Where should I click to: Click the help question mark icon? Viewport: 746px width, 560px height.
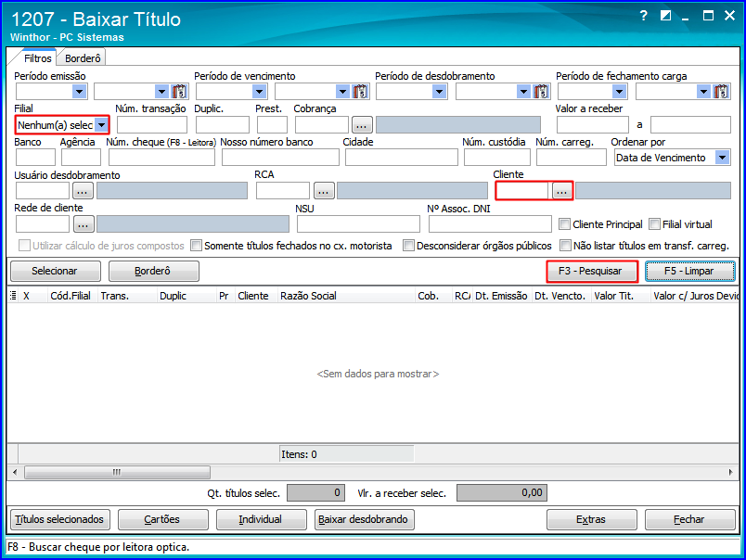[643, 16]
